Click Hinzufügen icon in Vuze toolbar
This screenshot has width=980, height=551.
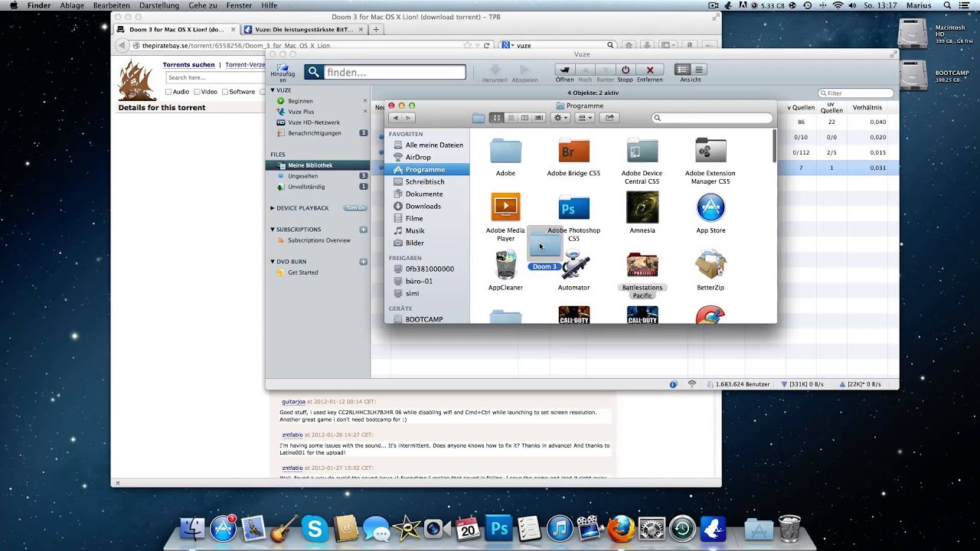coord(283,68)
